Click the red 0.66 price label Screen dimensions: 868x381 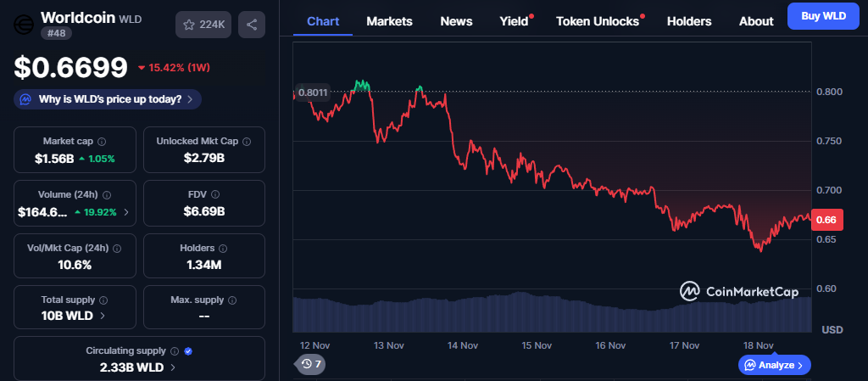826,220
